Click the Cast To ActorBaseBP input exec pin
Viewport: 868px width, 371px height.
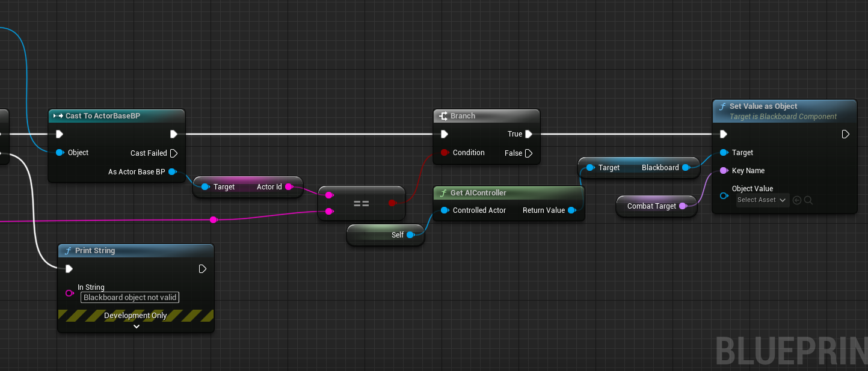click(x=59, y=134)
